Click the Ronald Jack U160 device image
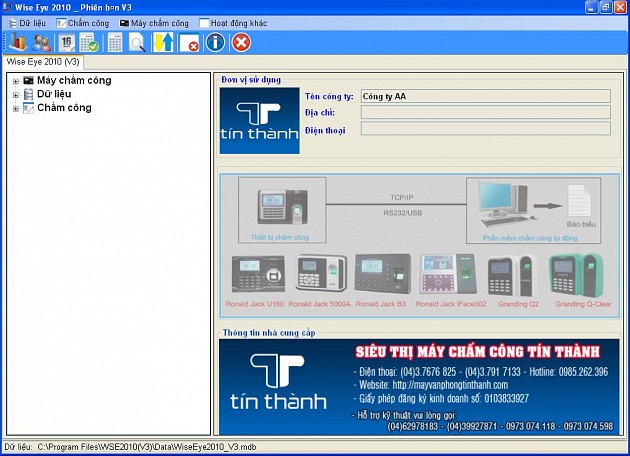This screenshot has width=630, height=456. (258, 274)
